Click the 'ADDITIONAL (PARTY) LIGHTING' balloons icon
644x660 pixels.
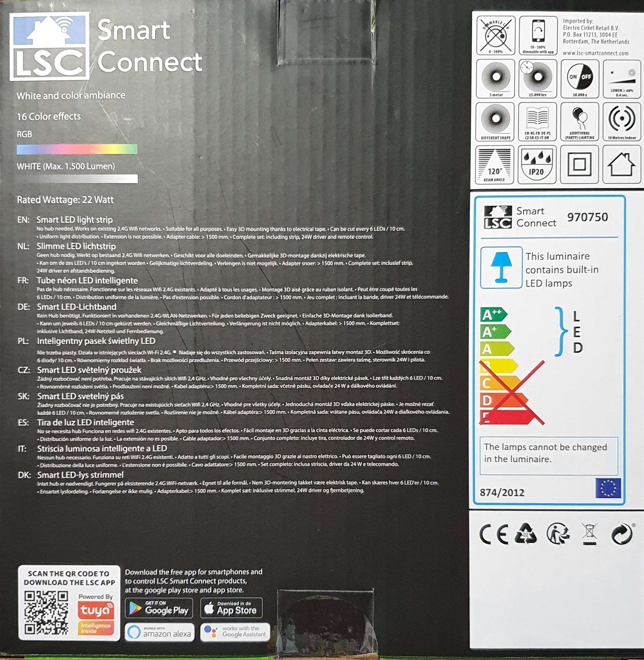pyautogui.click(x=580, y=122)
